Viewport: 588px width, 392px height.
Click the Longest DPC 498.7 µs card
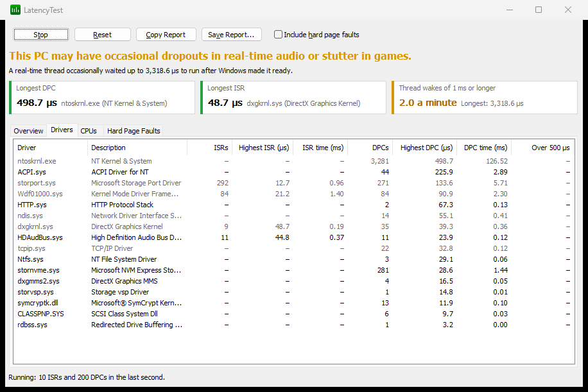(x=102, y=98)
